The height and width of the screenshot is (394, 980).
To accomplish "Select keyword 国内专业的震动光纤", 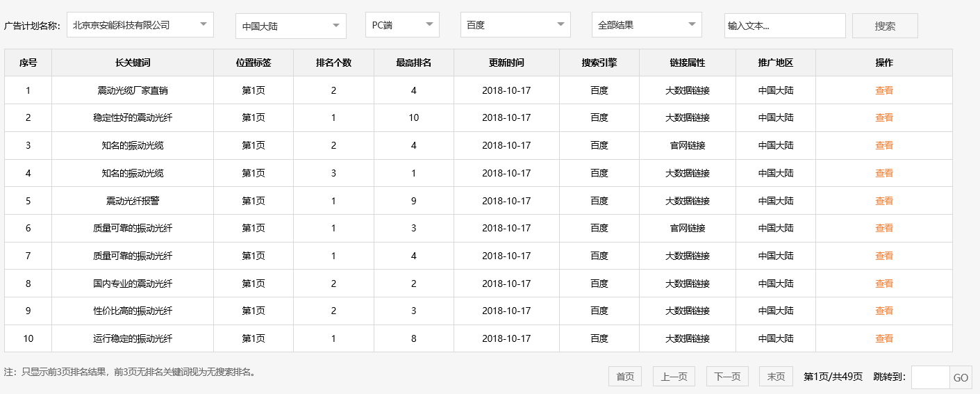I will click(133, 284).
